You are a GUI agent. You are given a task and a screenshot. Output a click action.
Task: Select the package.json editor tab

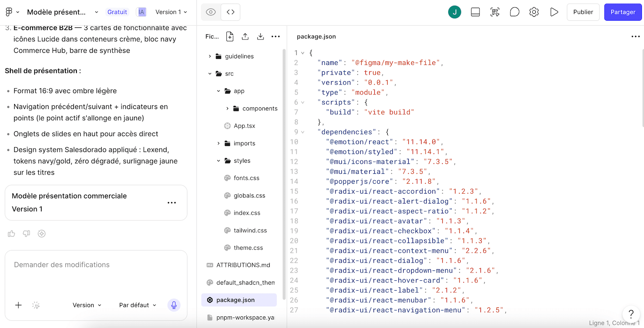[316, 36]
